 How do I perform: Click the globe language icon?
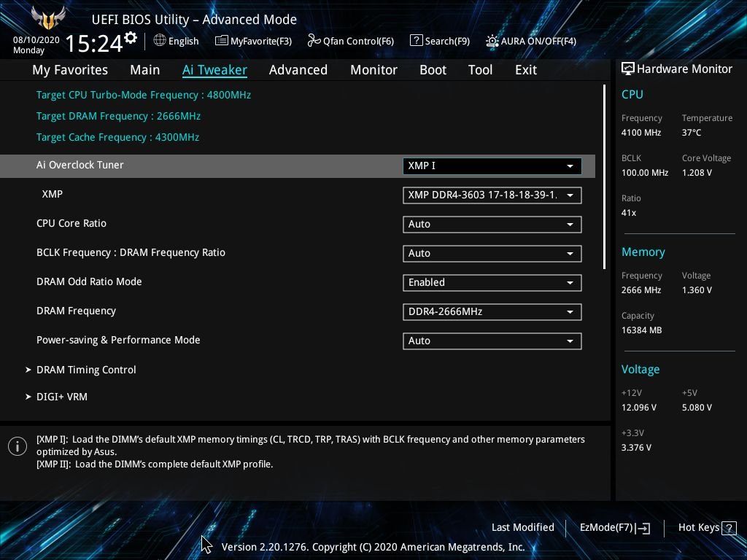click(x=160, y=41)
